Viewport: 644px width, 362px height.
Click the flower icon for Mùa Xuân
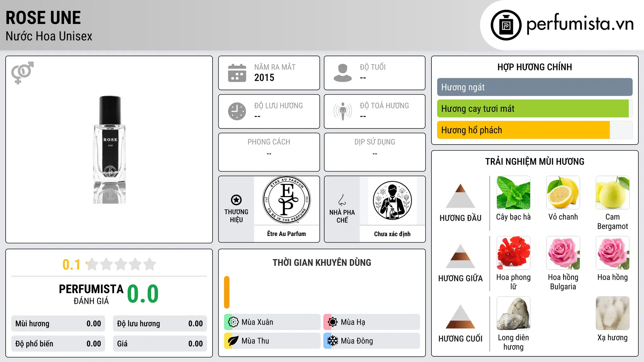(x=233, y=322)
